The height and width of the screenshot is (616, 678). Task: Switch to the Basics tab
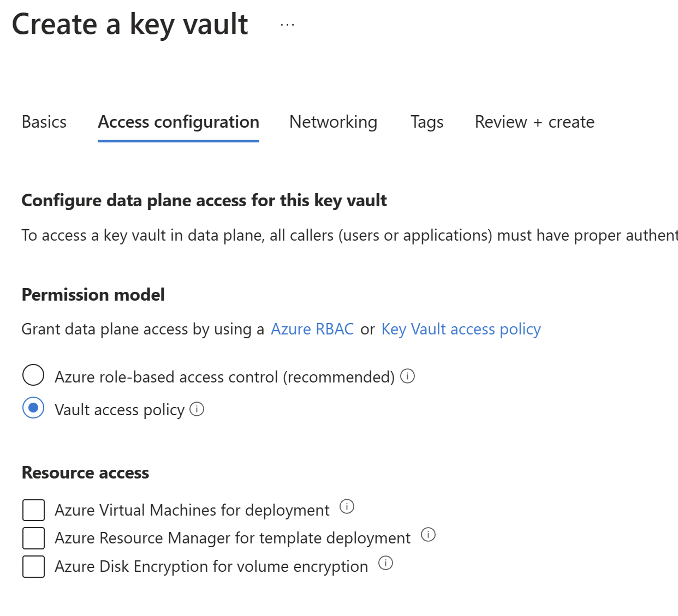tap(44, 122)
